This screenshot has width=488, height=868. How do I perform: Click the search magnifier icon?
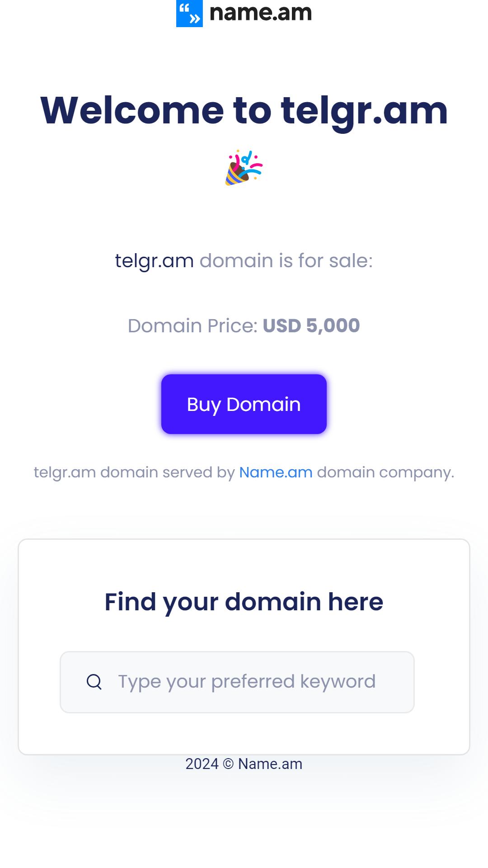pyautogui.click(x=94, y=682)
